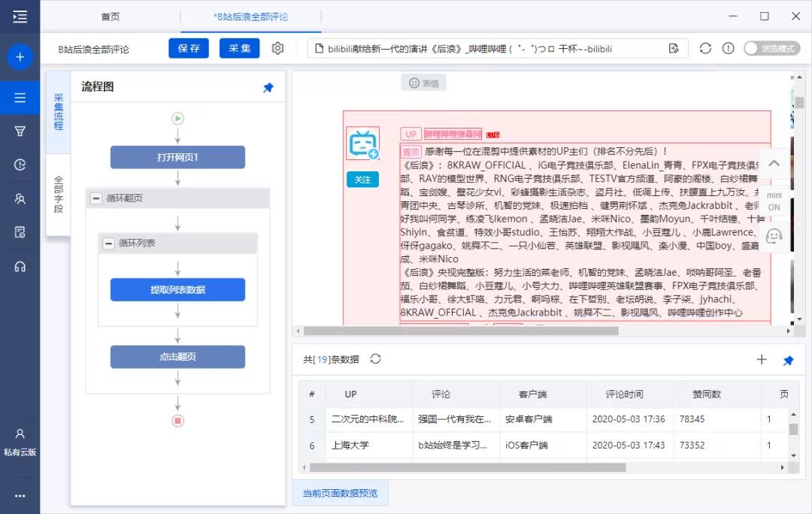Image resolution: width=812 pixels, height=514 pixels.
Task: Click the scroll-to-top arrow on webpage
Action: 774,164
